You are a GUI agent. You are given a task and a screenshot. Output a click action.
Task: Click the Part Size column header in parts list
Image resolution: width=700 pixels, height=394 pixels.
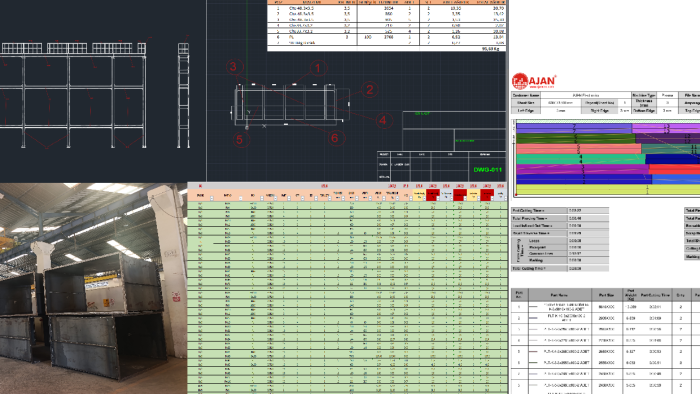606,295
